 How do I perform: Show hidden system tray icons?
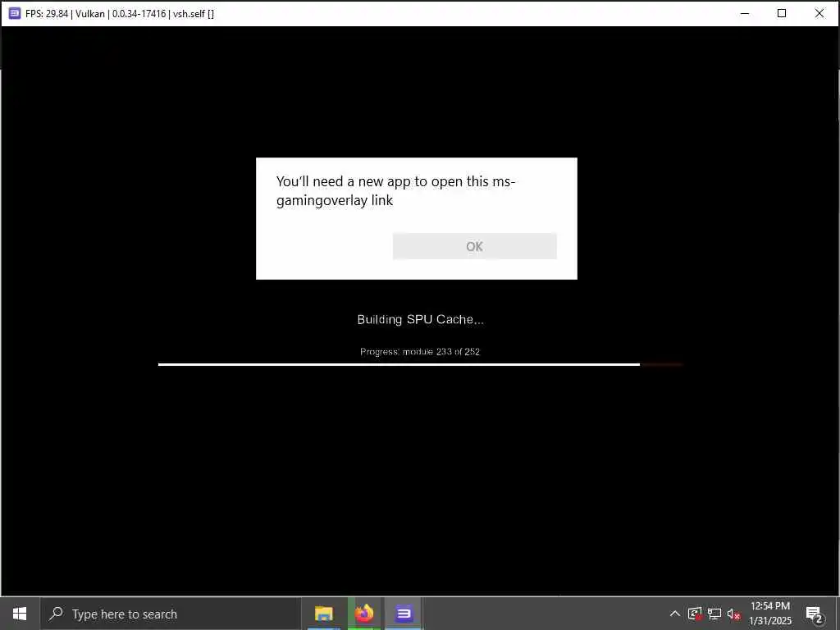click(x=675, y=614)
